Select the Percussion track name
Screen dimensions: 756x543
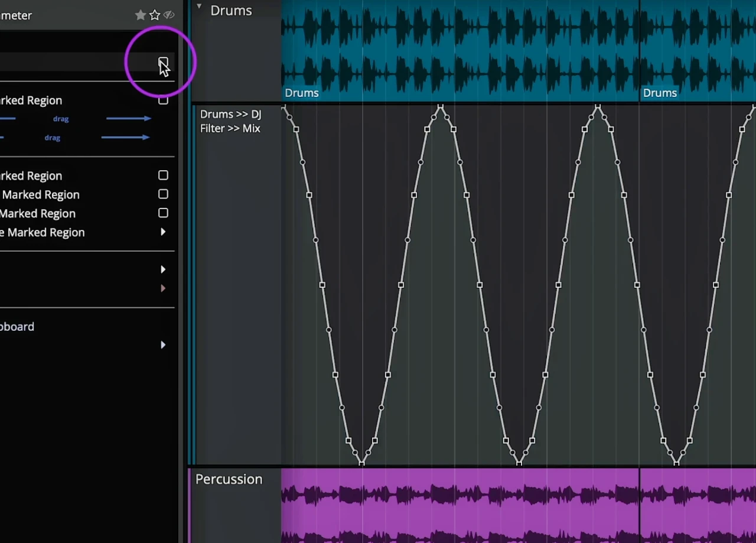coord(229,479)
